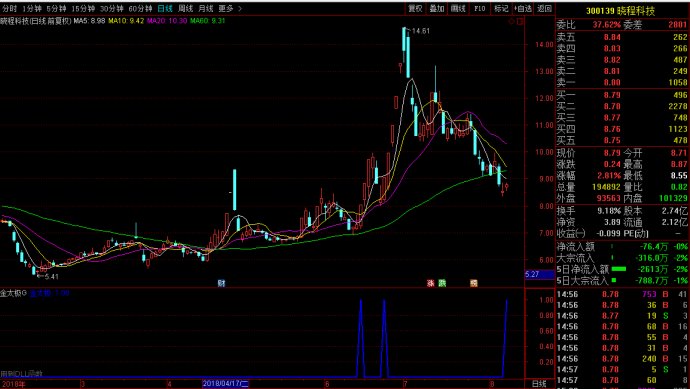Click the 财 financial marker icon

click(x=221, y=283)
